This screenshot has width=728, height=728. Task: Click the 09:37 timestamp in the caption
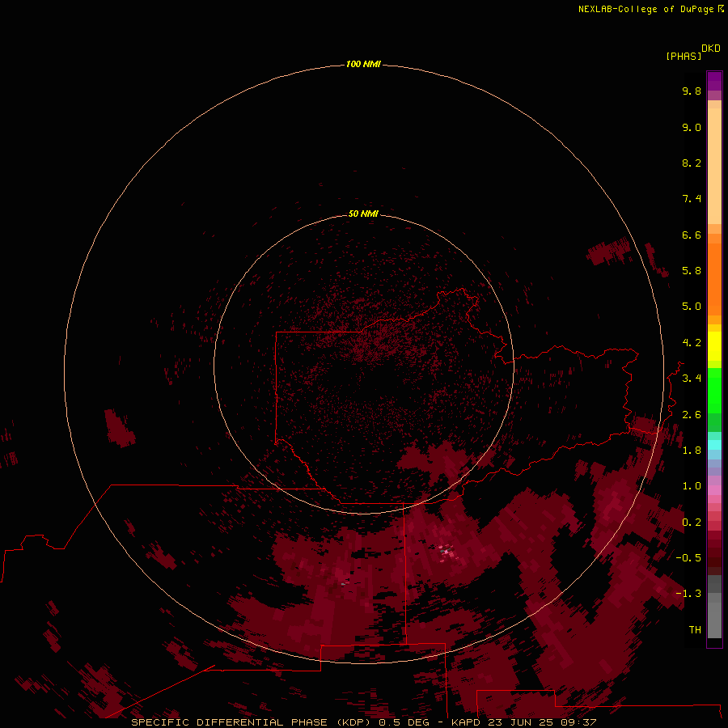point(578,722)
